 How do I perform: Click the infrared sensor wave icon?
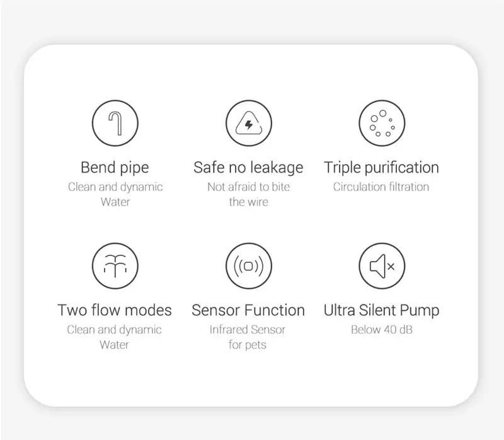(248, 266)
